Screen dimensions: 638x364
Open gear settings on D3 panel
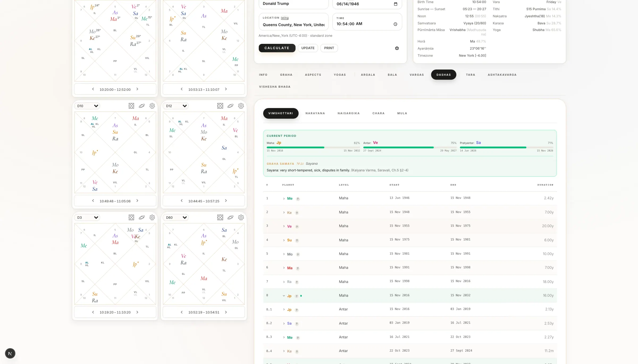152,217
